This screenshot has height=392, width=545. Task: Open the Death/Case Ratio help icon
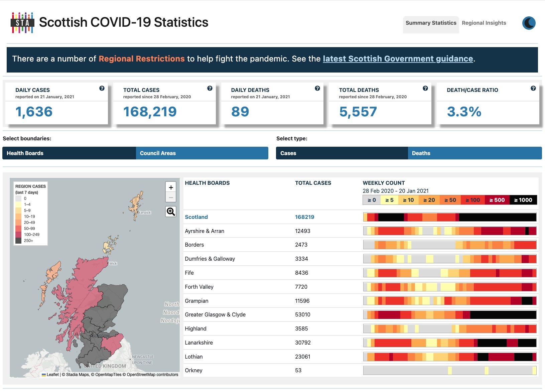533,89
